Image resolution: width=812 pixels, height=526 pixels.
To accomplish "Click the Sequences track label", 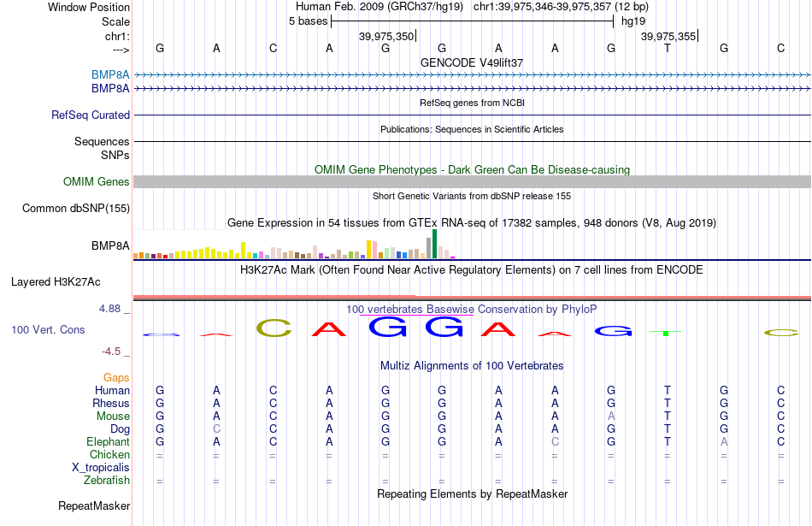I will click(102, 141).
